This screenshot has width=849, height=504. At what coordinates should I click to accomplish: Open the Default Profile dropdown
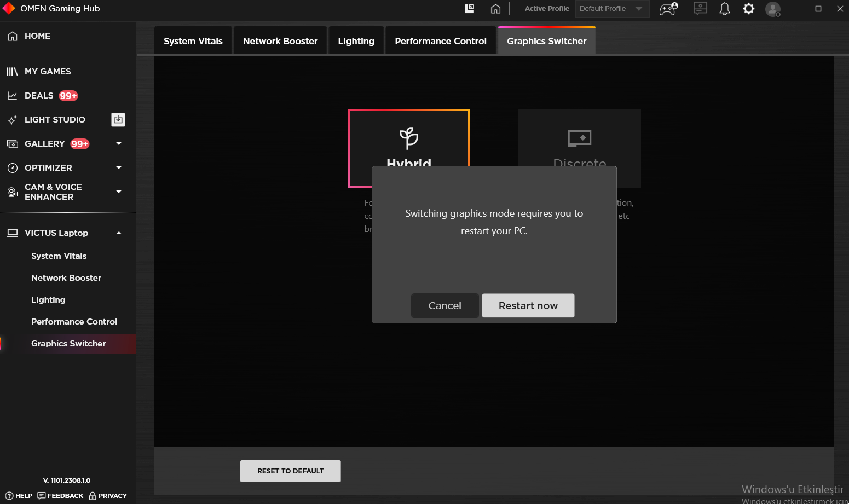(612, 9)
